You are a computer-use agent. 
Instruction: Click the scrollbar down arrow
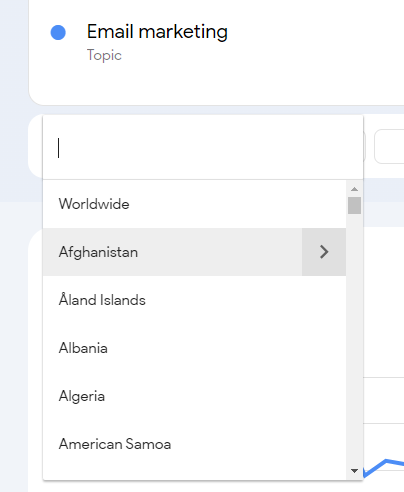[354, 471]
